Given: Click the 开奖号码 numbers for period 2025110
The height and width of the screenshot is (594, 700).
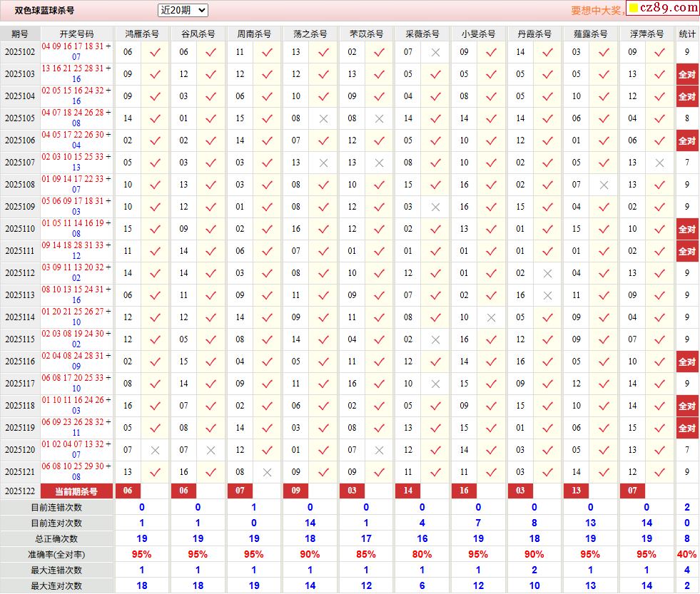Looking at the screenshot, I should (76, 228).
